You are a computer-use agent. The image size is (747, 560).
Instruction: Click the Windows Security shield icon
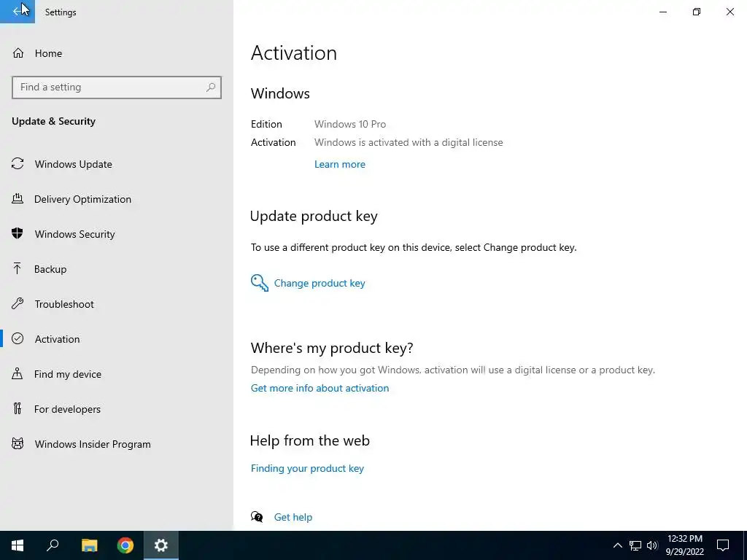18,233
